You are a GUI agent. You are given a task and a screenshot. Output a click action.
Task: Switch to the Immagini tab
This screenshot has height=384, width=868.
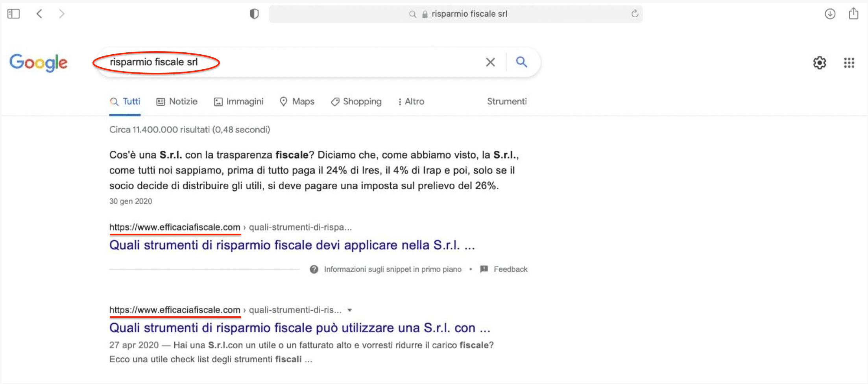tap(239, 102)
